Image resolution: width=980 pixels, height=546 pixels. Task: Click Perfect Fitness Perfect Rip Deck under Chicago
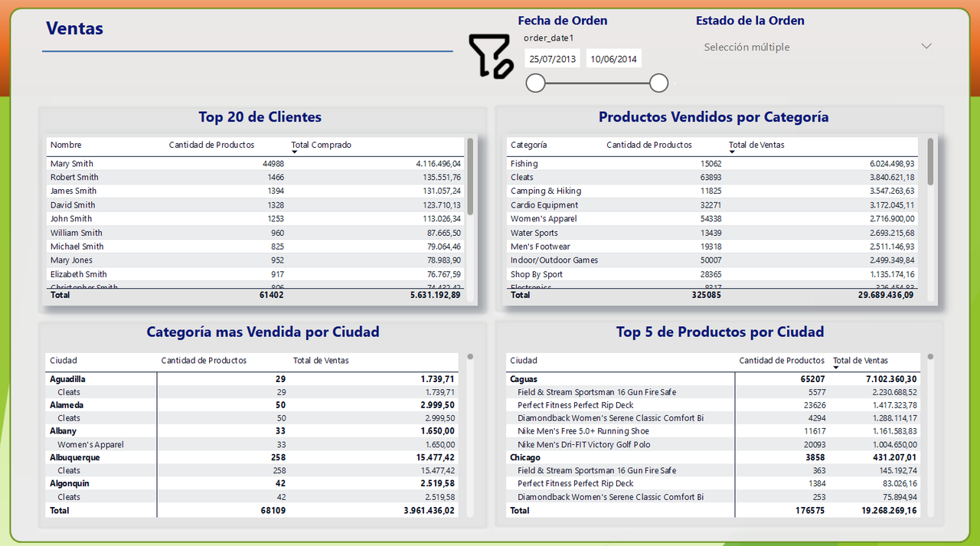pyautogui.click(x=576, y=483)
